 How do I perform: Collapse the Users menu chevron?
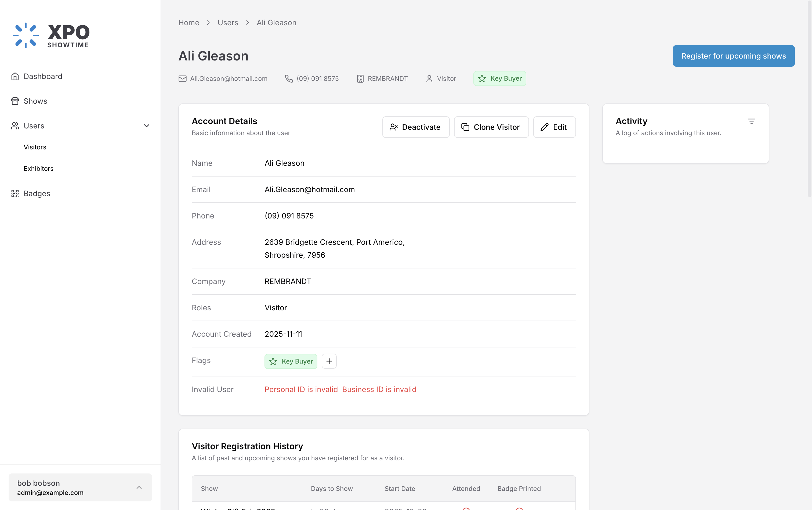[146, 126]
